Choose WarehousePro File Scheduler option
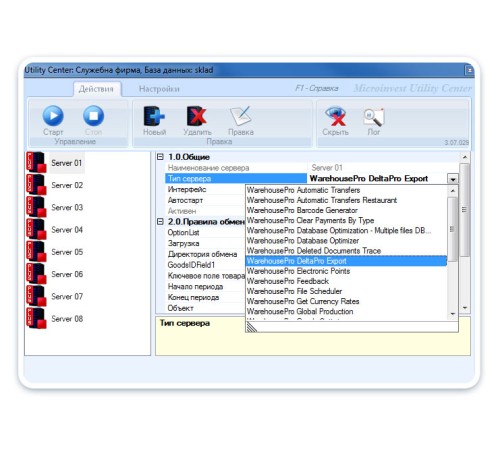This screenshot has height=450, width=500. click(346, 291)
